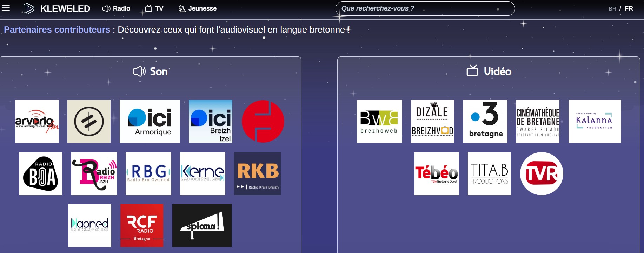Open the Radio BOA partner tile
This screenshot has height=253, width=644.
pos(40,173)
